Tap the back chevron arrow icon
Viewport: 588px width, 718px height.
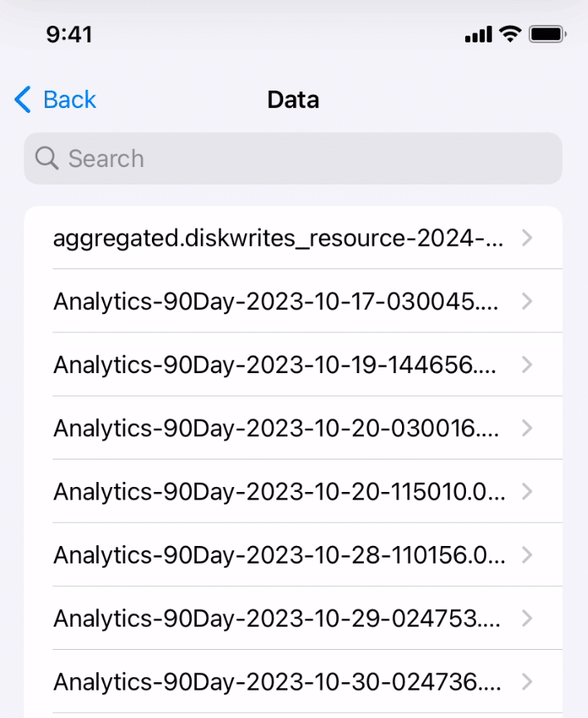pyautogui.click(x=21, y=99)
